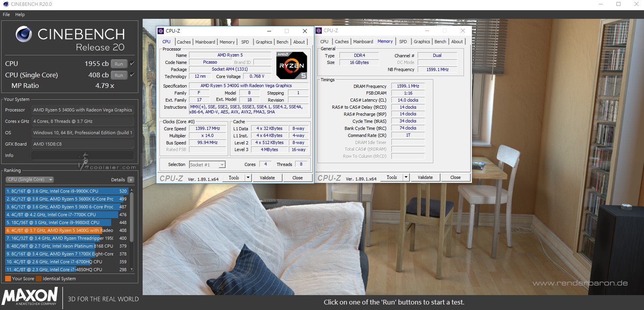The height and width of the screenshot is (310, 644).
Task: Switch to the SPD tab in the right CPU-Z window
Action: pos(403,42)
